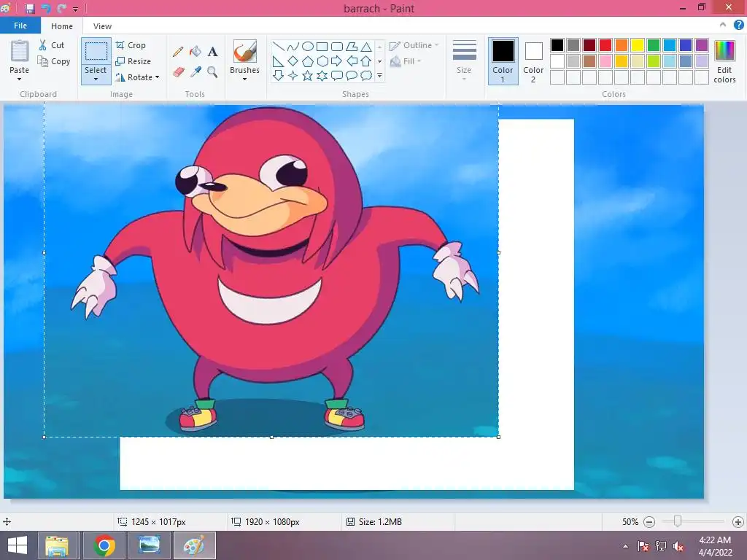Choose the Rounded rectangle shape
Screen dimensions: 747x560
(337, 47)
